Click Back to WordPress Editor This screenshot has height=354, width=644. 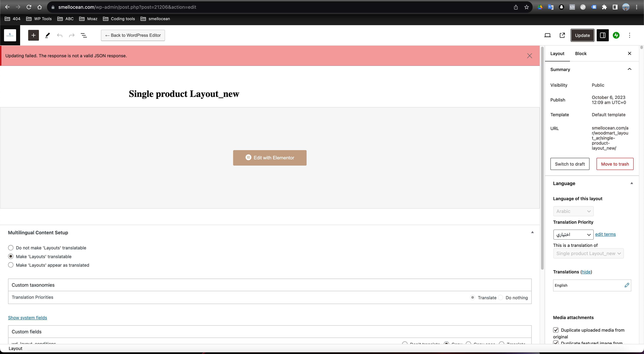pos(133,35)
